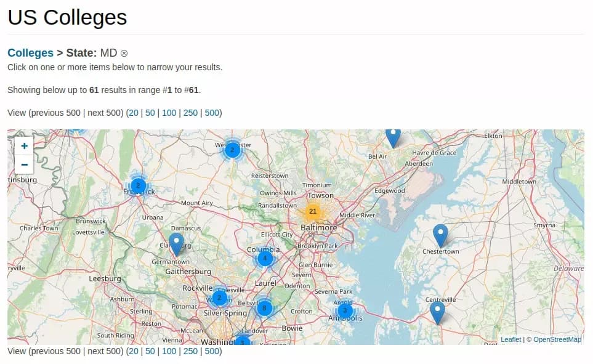
Task: Open the Colleges breadcrumb link
Action: click(30, 53)
